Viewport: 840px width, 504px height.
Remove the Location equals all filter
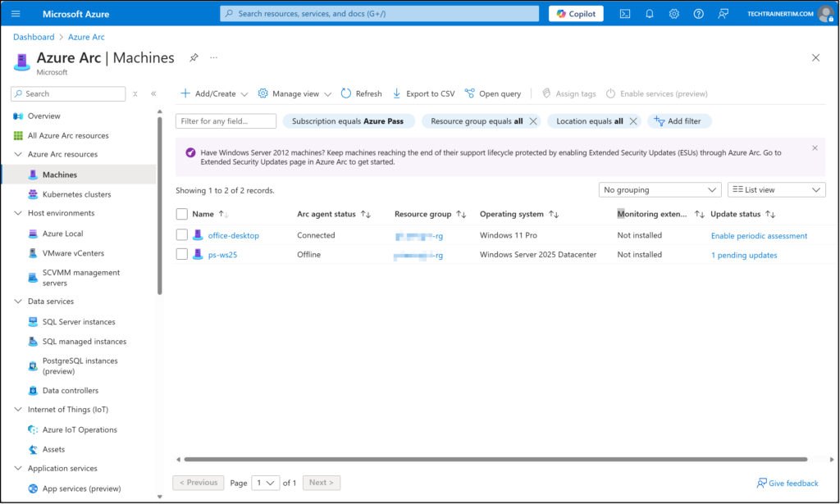[633, 121]
